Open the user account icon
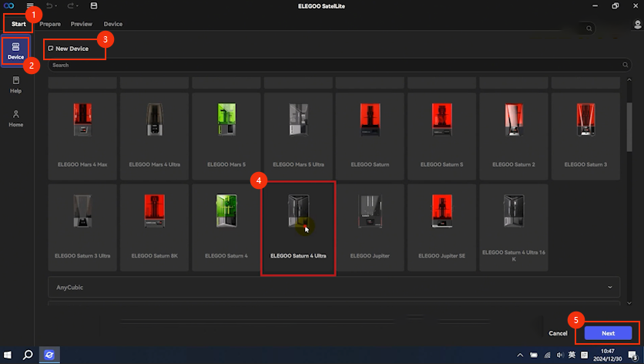Viewport: 644px width, 364px height. tap(637, 25)
